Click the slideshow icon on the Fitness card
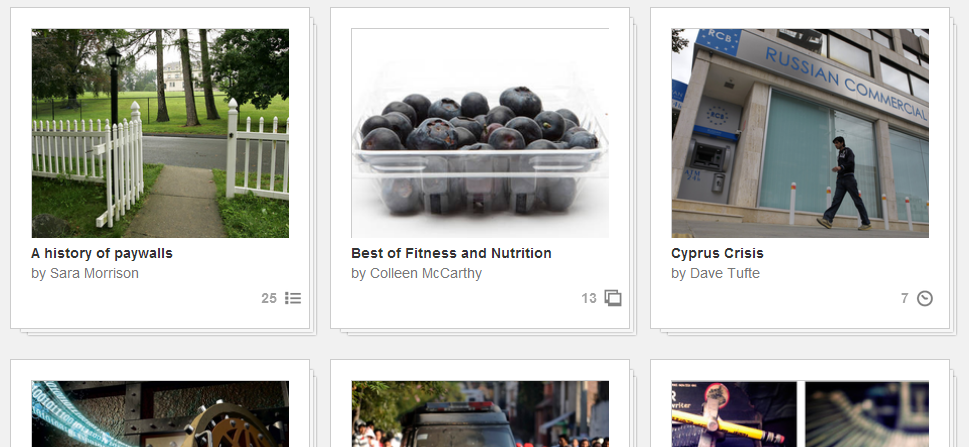This screenshot has width=969, height=447. coord(613,299)
